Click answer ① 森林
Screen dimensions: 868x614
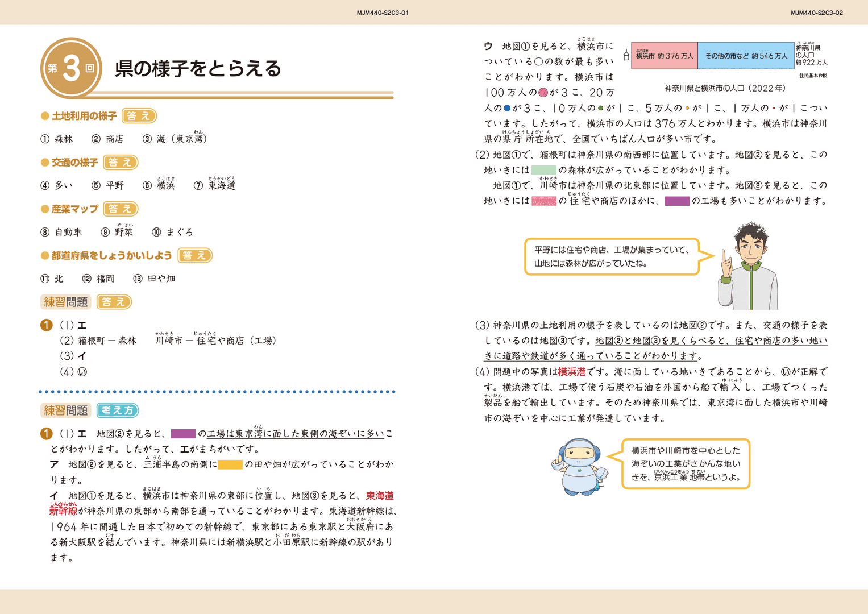coord(57,139)
